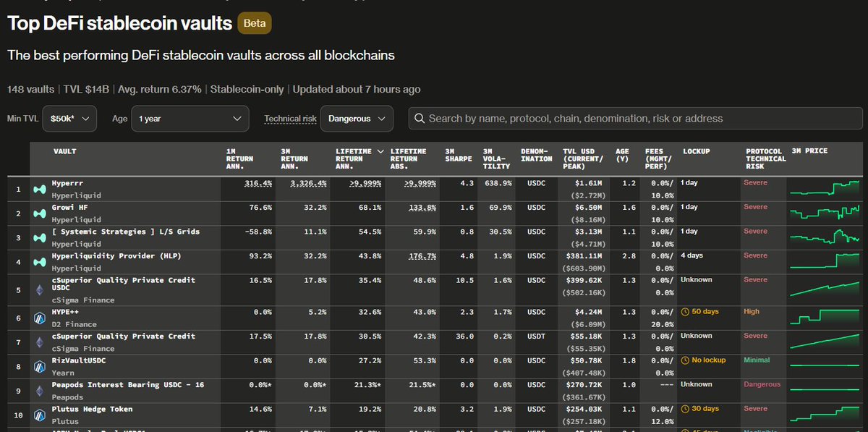This screenshot has height=432, width=868.
Task: Click the Beta badge next to the title
Action: [254, 23]
